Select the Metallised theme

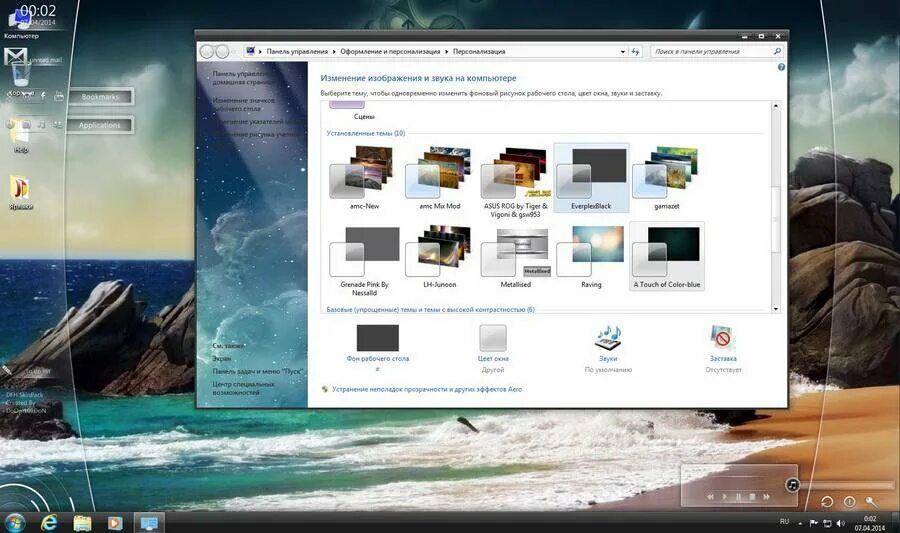(515, 256)
